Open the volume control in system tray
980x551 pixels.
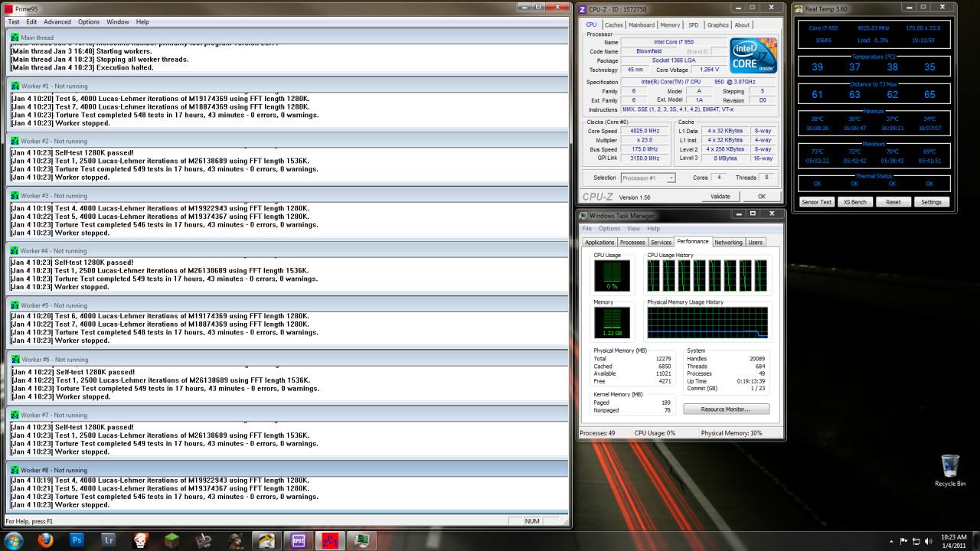tap(928, 541)
